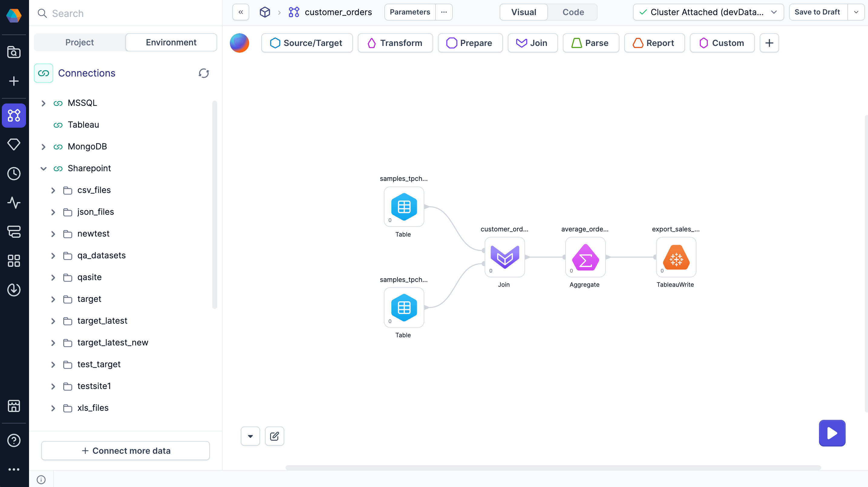Open the marketplace store sidebar icon

14,406
